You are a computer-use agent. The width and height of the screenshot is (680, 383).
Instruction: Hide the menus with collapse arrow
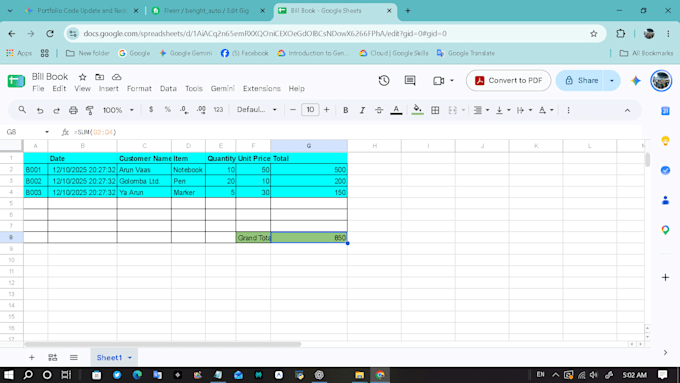click(x=627, y=110)
